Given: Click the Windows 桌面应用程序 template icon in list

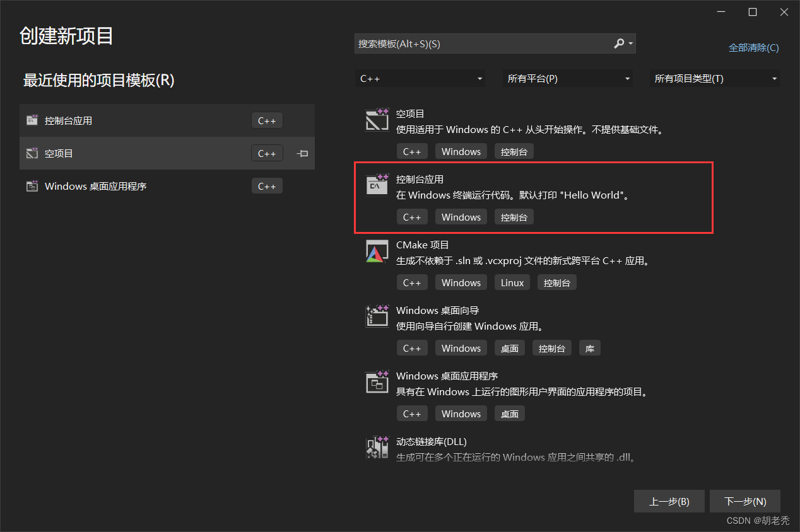Looking at the screenshot, I should (x=377, y=382).
